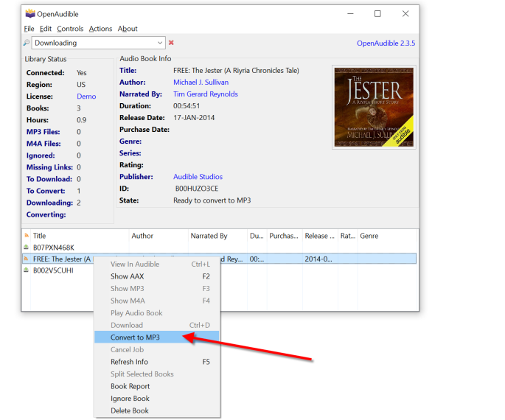
Task: Click the Missing Links status label
Action: (49, 167)
